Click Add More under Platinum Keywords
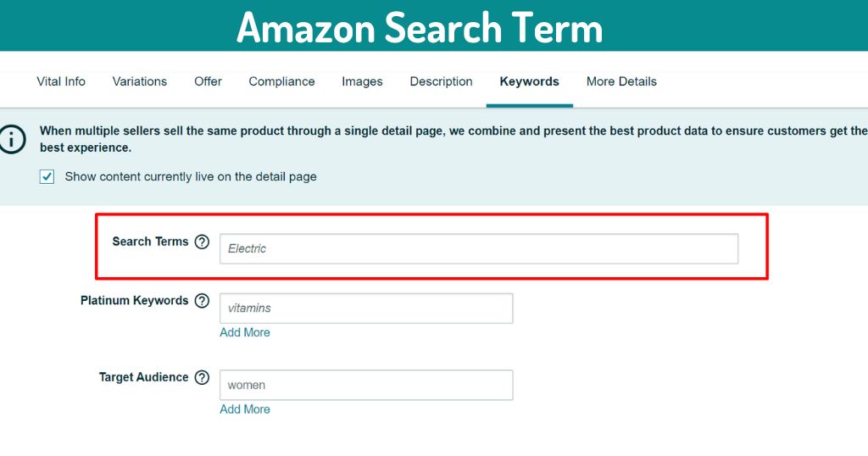The width and height of the screenshot is (868, 456). (x=245, y=332)
